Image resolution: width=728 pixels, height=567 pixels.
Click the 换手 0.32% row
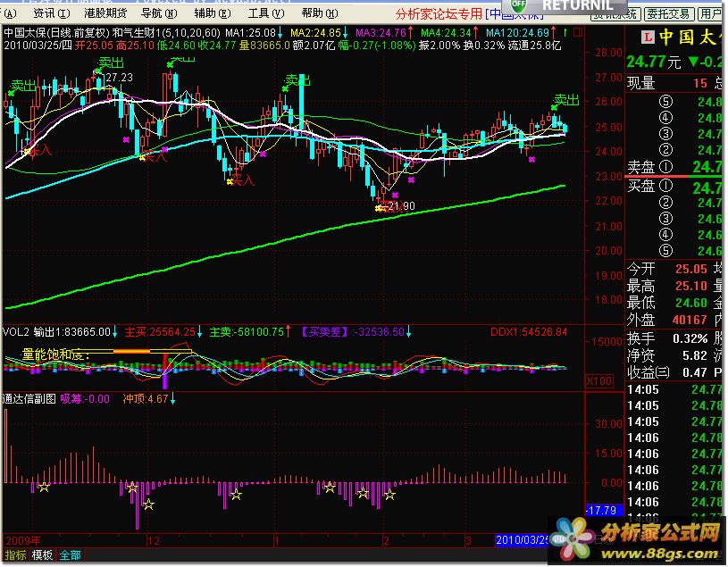[667, 338]
